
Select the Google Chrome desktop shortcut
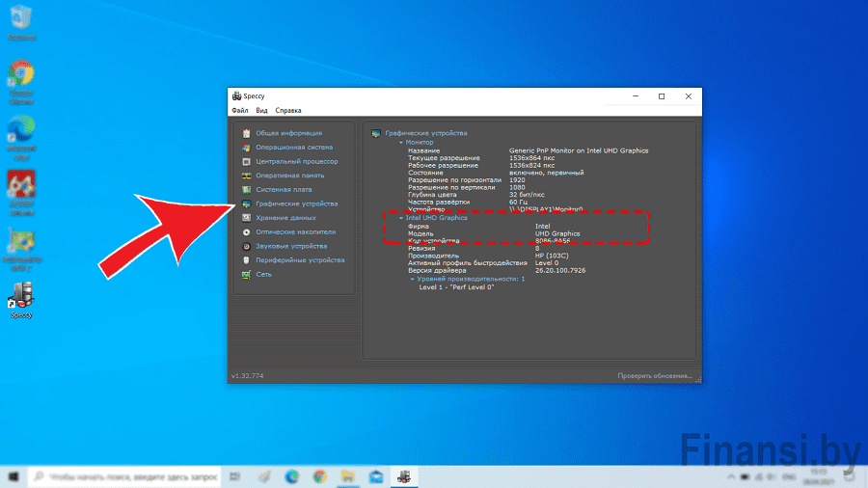point(21,81)
